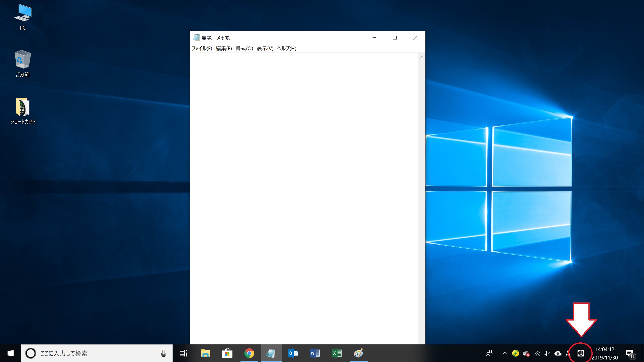Image resolution: width=644 pixels, height=362 pixels.
Task: Open the 書式(O) menu in Notepad
Action: click(x=244, y=48)
